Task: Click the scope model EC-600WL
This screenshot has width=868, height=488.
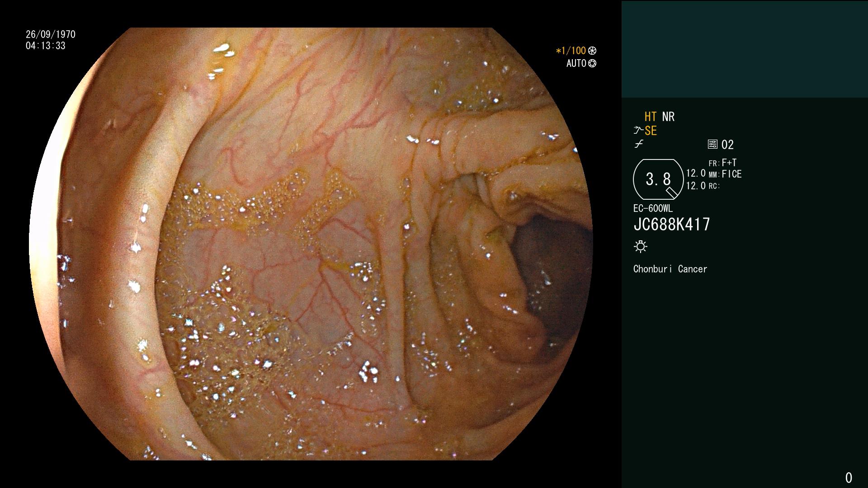Action: pyautogui.click(x=653, y=208)
